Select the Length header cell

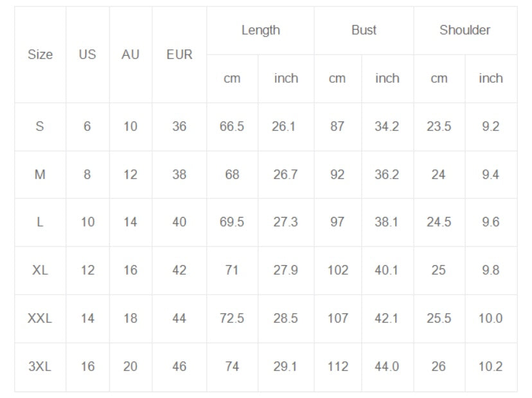(x=260, y=30)
